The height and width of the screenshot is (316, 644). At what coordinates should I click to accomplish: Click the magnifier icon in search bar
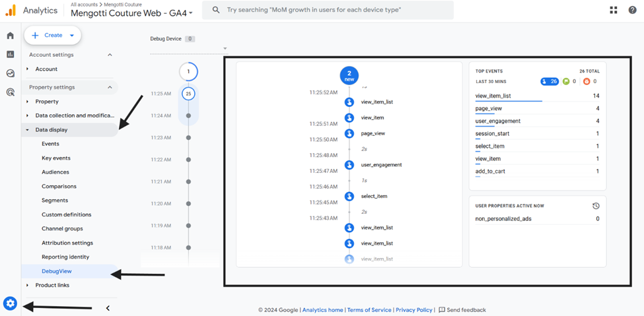[217, 11]
